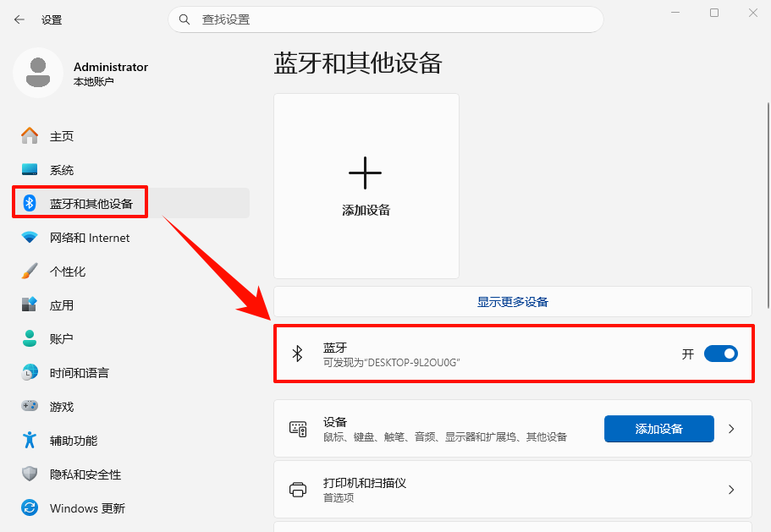Image resolution: width=771 pixels, height=532 pixels.
Task: Open Windows 更新 page
Action: point(131,507)
